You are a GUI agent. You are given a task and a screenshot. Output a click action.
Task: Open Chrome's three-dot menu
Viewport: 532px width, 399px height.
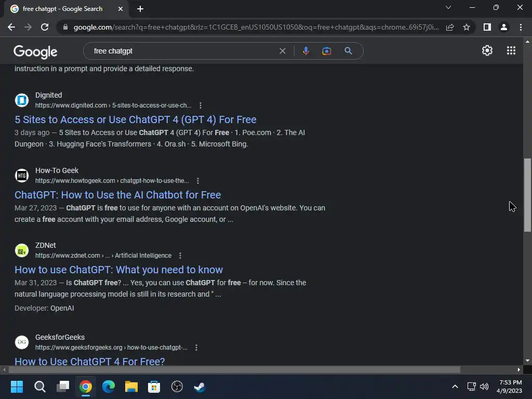(x=521, y=27)
